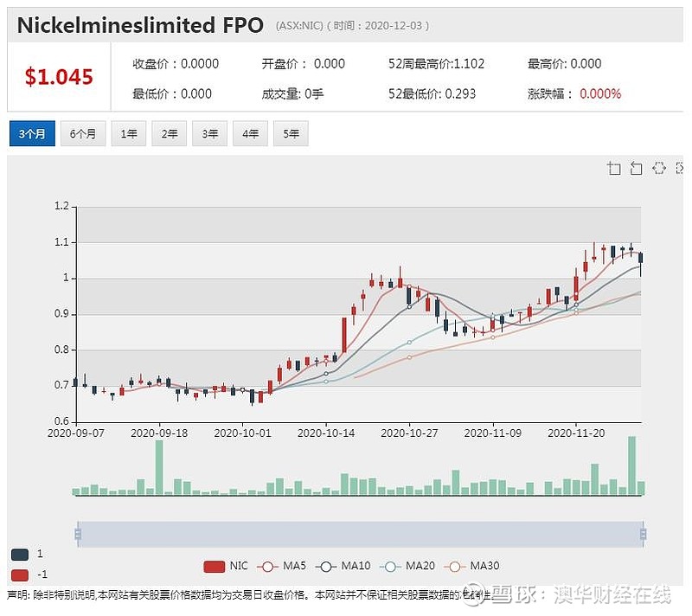Click the MA10 legend circle icon
This screenshot has height=616, width=692.
coord(326,565)
